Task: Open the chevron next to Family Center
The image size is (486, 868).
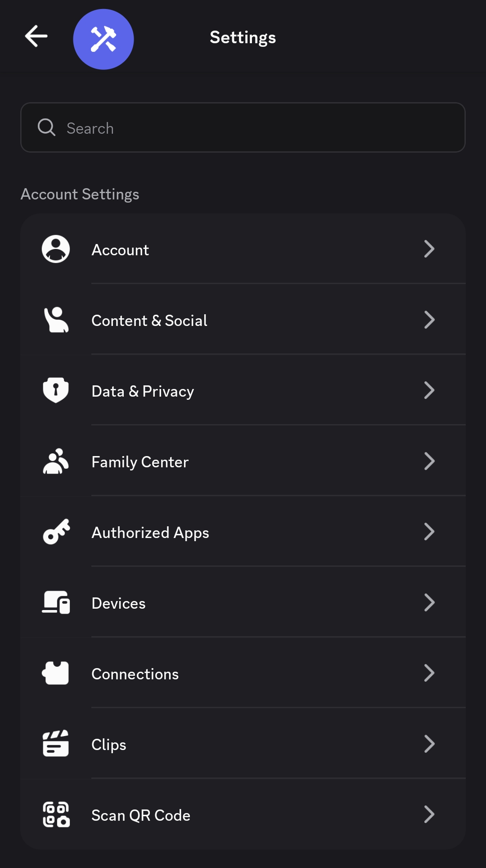Action: [x=429, y=461]
